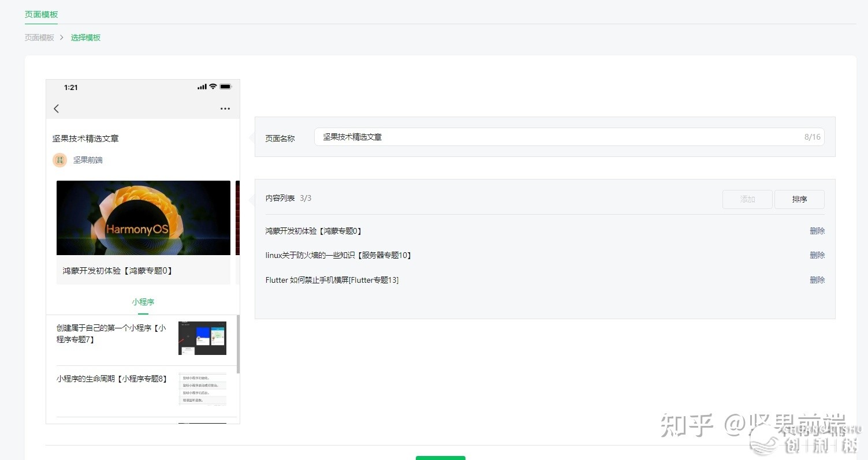This screenshot has width=868, height=460.
Task: Click the 选择模板 breadcrumb
Action: pos(85,38)
